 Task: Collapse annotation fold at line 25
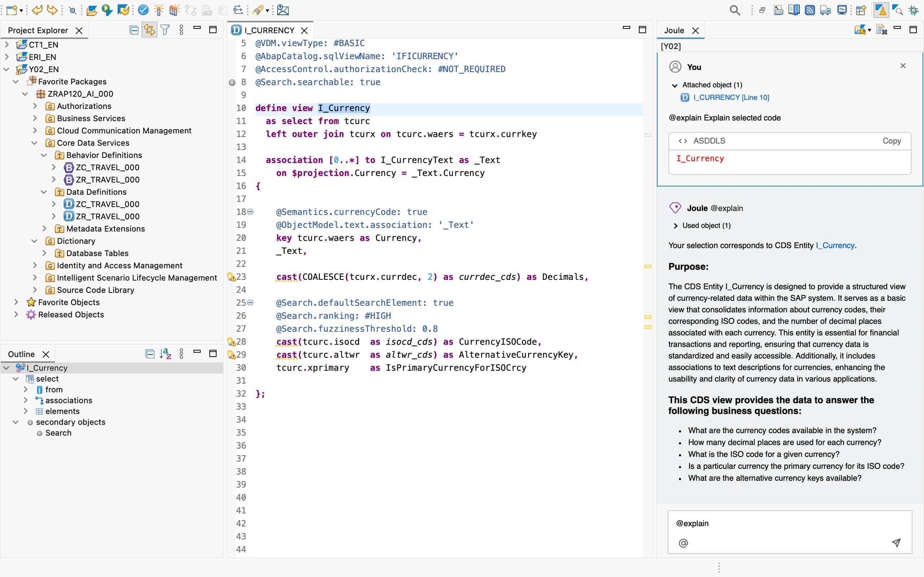point(250,303)
